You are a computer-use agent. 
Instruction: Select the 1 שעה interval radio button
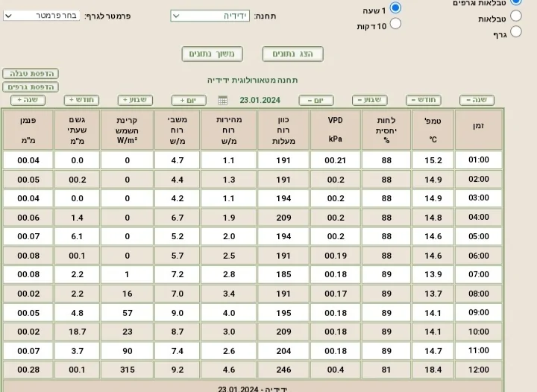(395, 8)
